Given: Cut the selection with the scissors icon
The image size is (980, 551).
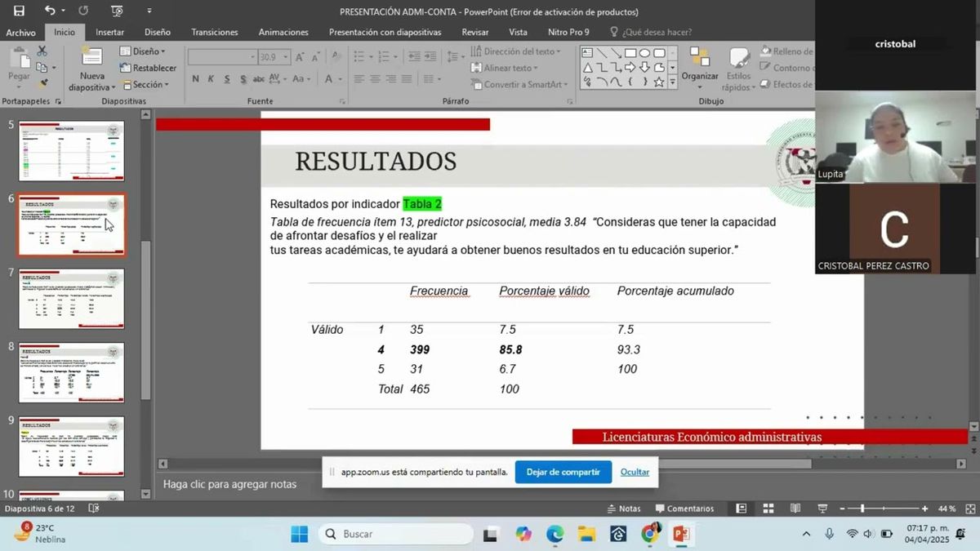Looking at the screenshot, I should (42, 51).
